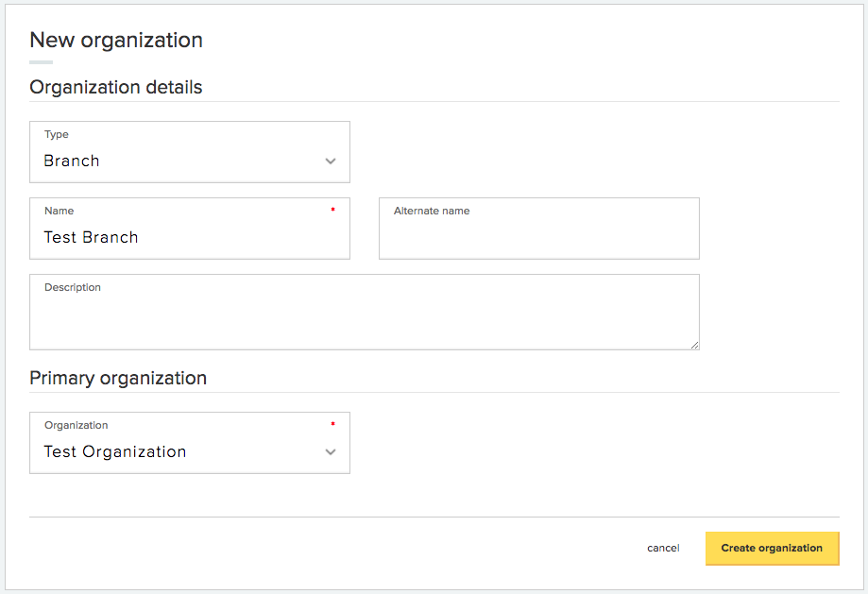The image size is (868, 594).
Task: Click the cancel link
Action: point(663,548)
